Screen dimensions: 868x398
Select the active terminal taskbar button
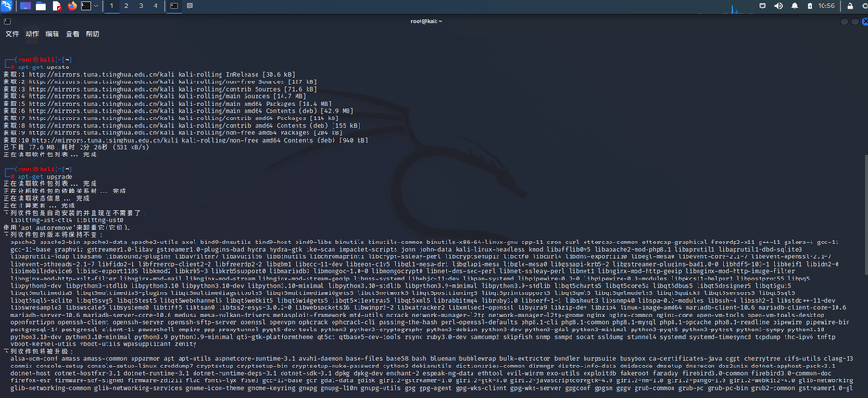pos(174,6)
